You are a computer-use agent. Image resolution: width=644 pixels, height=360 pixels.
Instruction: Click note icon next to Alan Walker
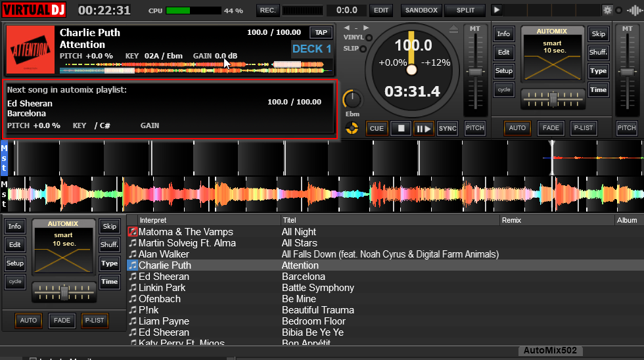pyautogui.click(x=133, y=254)
